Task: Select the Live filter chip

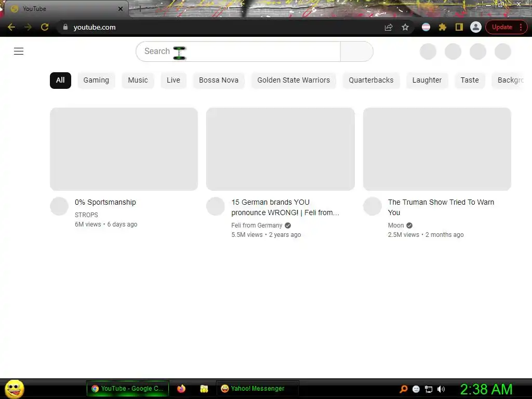Action: tap(174, 81)
